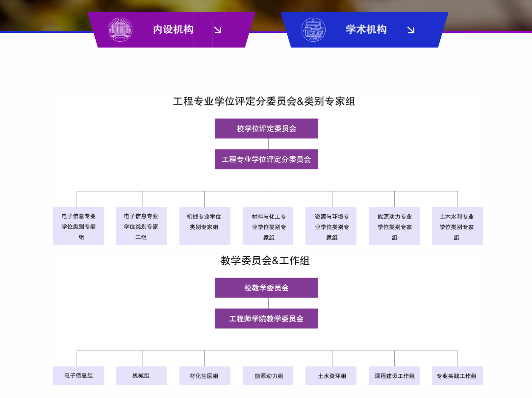532x398 pixels.
Task: Click the 土水资环组 box
Action: (x=331, y=375)
